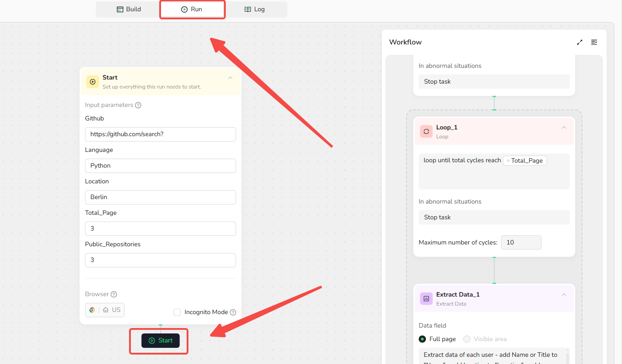Open the Chrome US browser selector
This screenshot has height=364, width=622.
105,310
